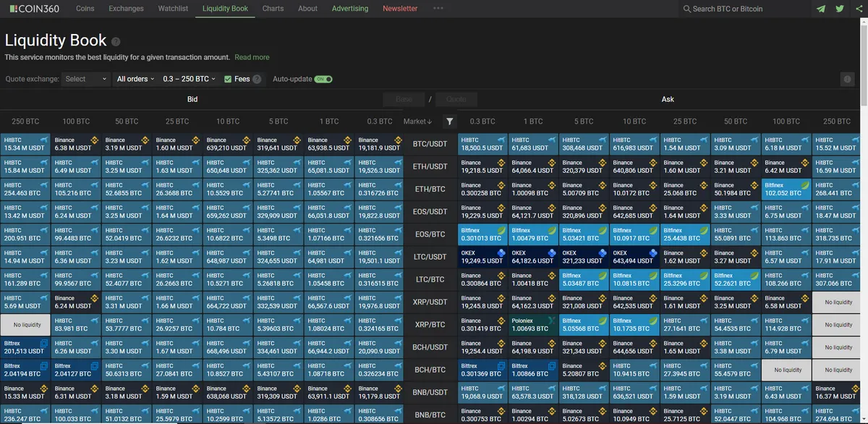Click the Binance 19,181.9 USDT cell
Viewport: 868px width, 424px height.
pyautogui.click(x=380, y=144)
